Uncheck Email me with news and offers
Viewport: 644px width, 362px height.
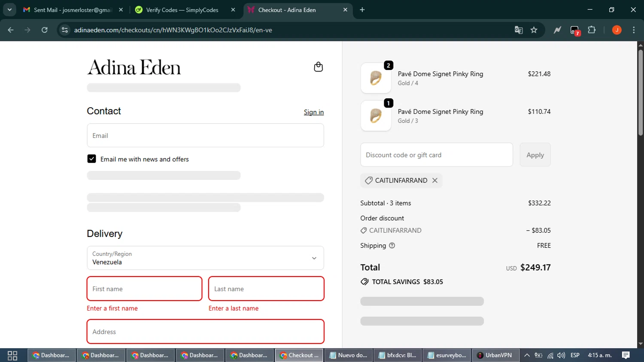click(91, 159)
